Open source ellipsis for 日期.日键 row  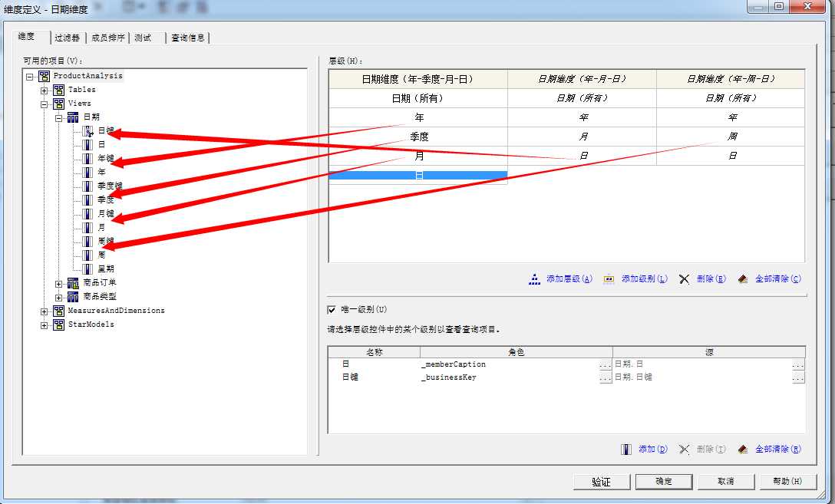(797, 377)
